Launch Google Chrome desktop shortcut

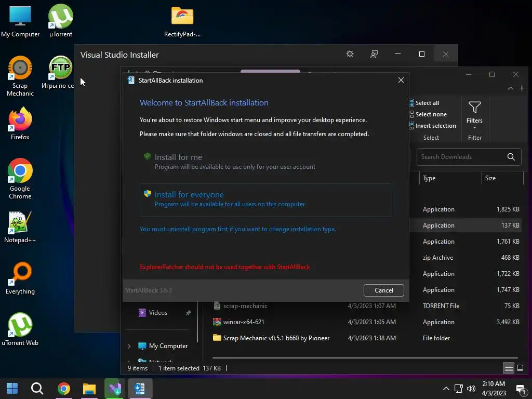point(20,179)
